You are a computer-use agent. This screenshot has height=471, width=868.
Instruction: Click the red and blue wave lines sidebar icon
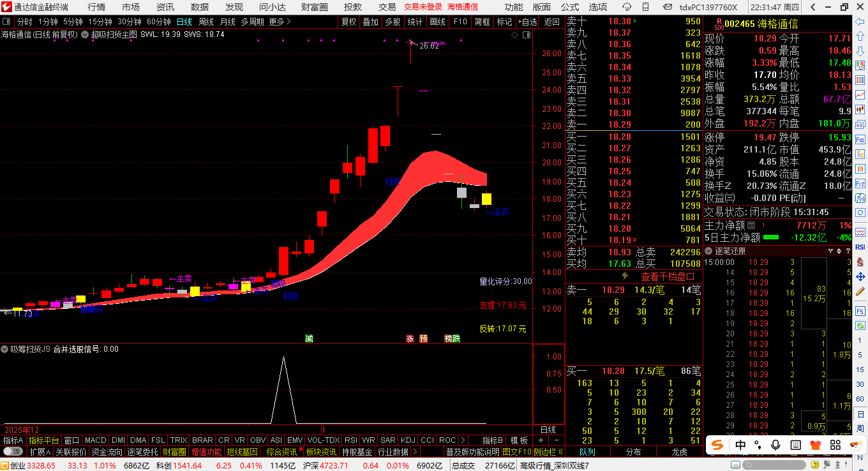(860, 232)
